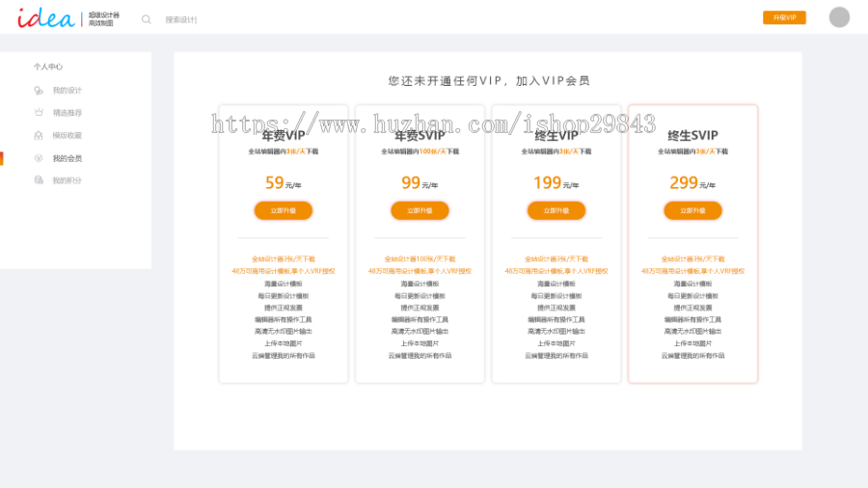Click 立即升级 under 年费SVIP 99元
Image resolution: width=868 pixels, height=488 pixels.
coord(420,210)
